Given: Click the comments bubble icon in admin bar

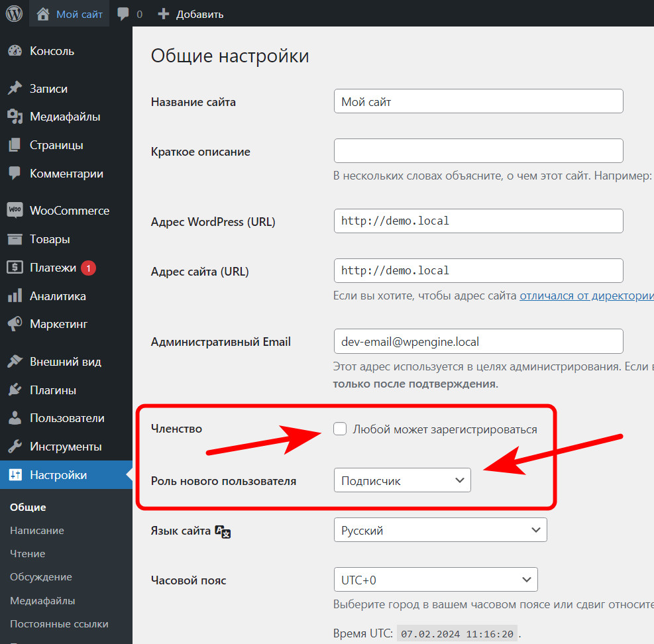Looking at the screenshot, I should pyautogui.click(x=123, y=14).
